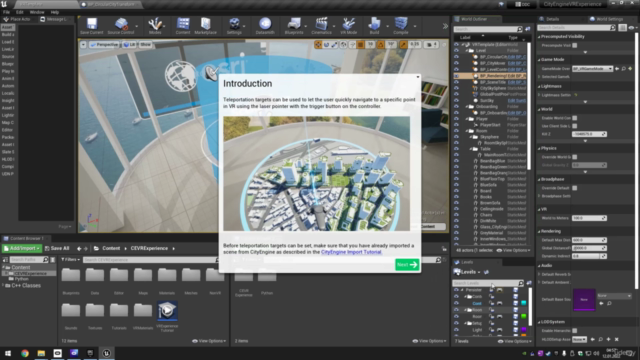Click Next in the Introduction tutorial
Screen dimensions: 640x360
[407, 264]
